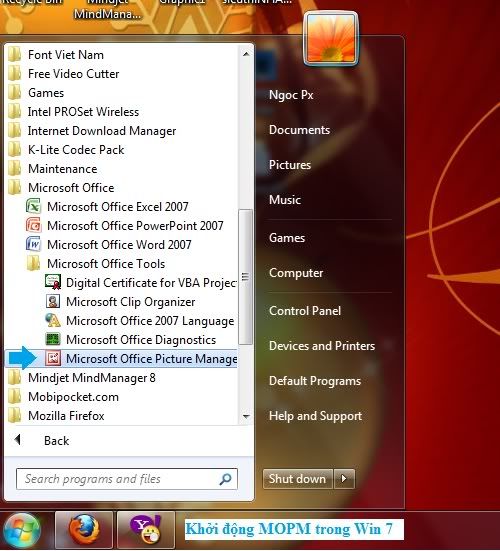The image size is (500, 551).
Task: Open Mindjet MindManager 8 folder icon
Action: pos(14,377)
